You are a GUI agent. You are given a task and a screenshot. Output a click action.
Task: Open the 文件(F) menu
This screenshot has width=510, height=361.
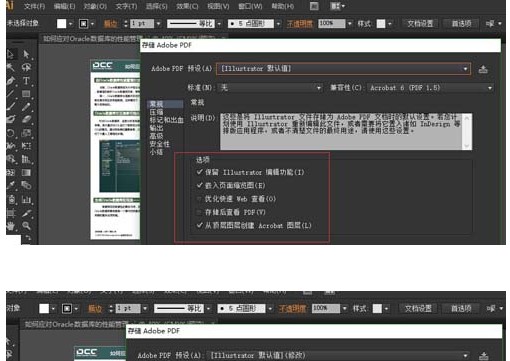coord(34,6)
